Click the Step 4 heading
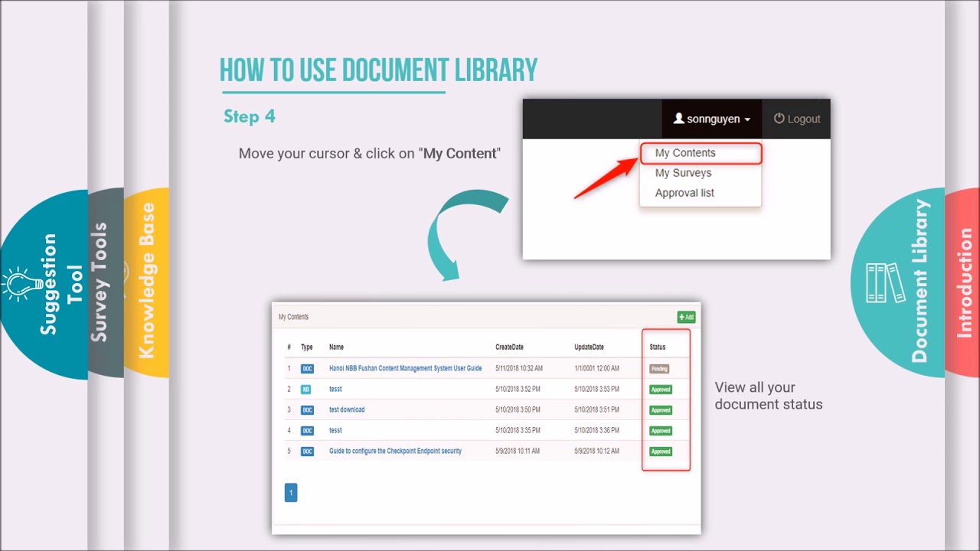The width and height of the screenshot is (980, 551). click(x=250, y=116)
